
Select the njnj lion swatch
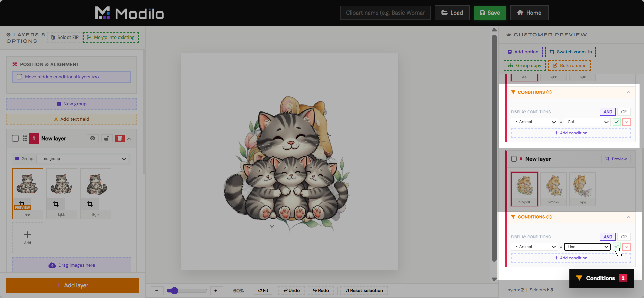583,189
